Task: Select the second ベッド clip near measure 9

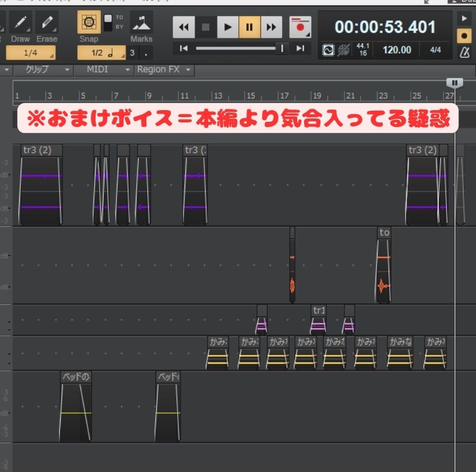Action: click(x=168, y=406)
